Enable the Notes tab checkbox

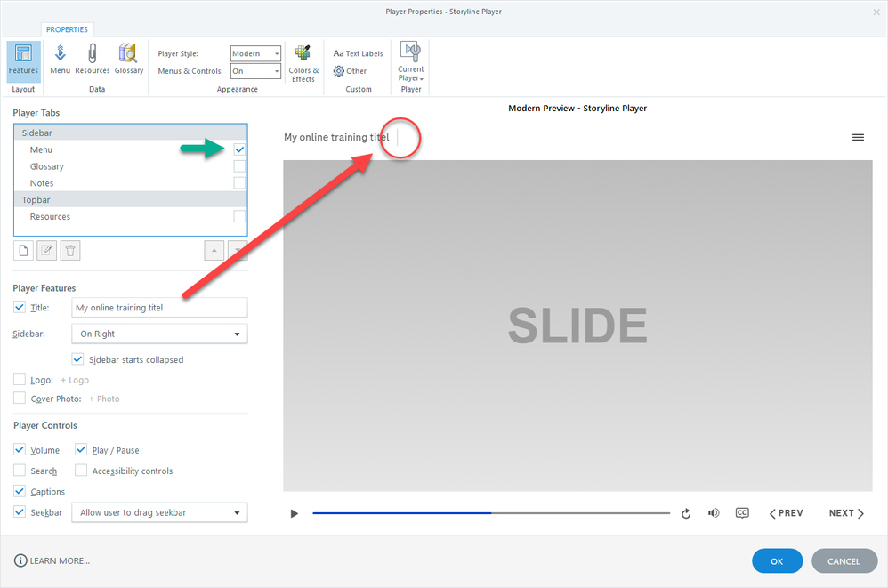click(x=239, y=182)
